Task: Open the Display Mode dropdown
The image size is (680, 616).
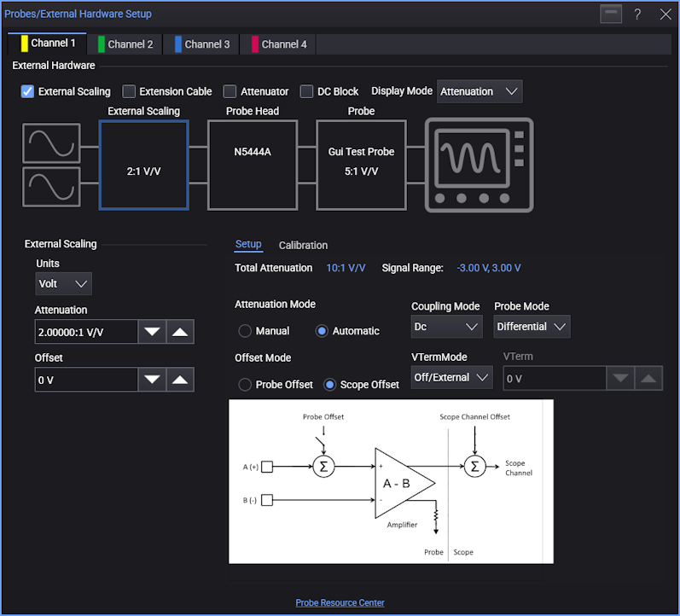Action: tap(479, 91)
